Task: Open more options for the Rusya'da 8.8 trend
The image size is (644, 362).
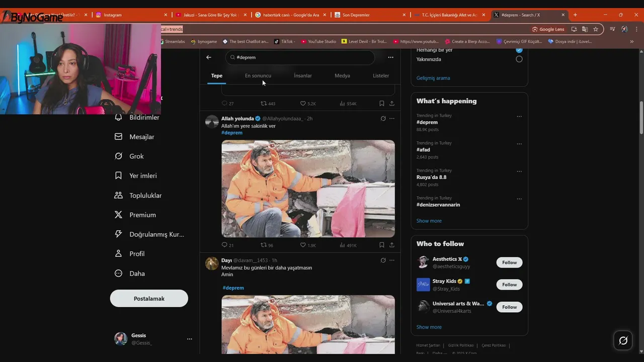Action: coord(519,171)
